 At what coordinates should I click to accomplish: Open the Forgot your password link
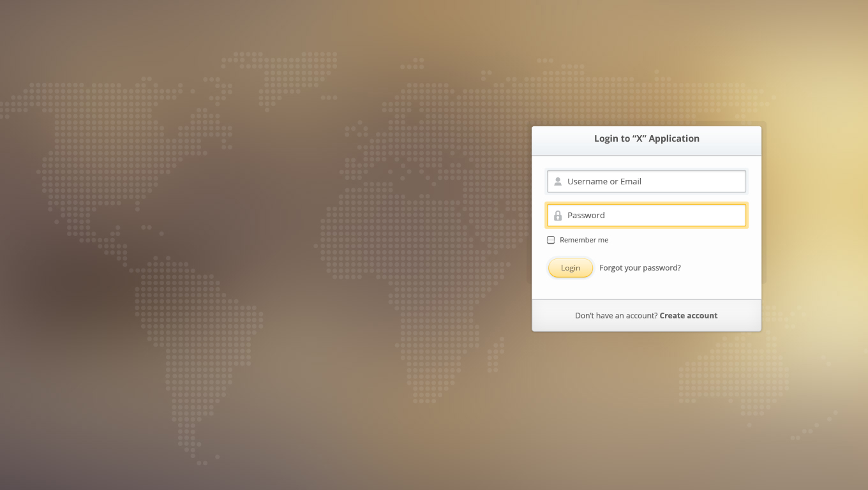click(640, 268)
